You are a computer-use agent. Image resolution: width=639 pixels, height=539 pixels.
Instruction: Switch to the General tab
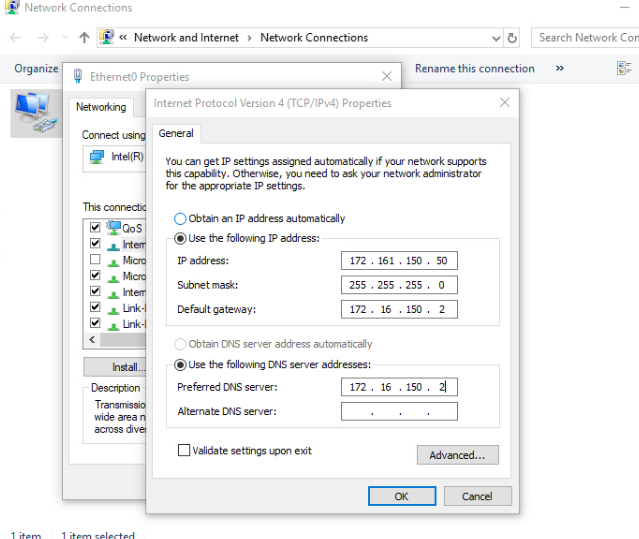(x=176, y=133)
